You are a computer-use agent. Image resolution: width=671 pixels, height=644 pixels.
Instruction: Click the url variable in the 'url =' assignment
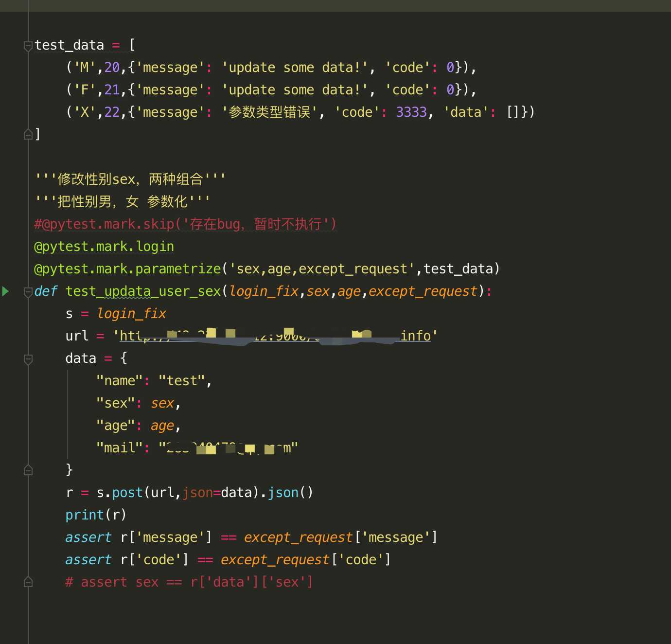77,336
